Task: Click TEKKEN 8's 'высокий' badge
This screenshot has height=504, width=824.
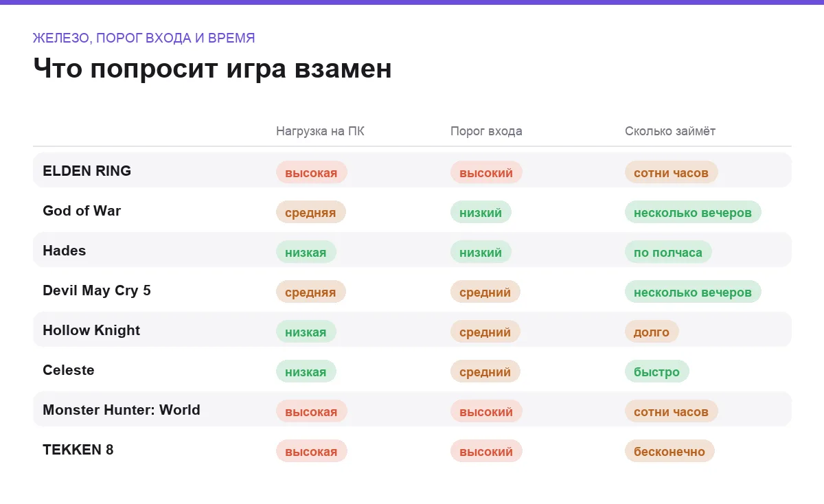Action: [486, 451]
